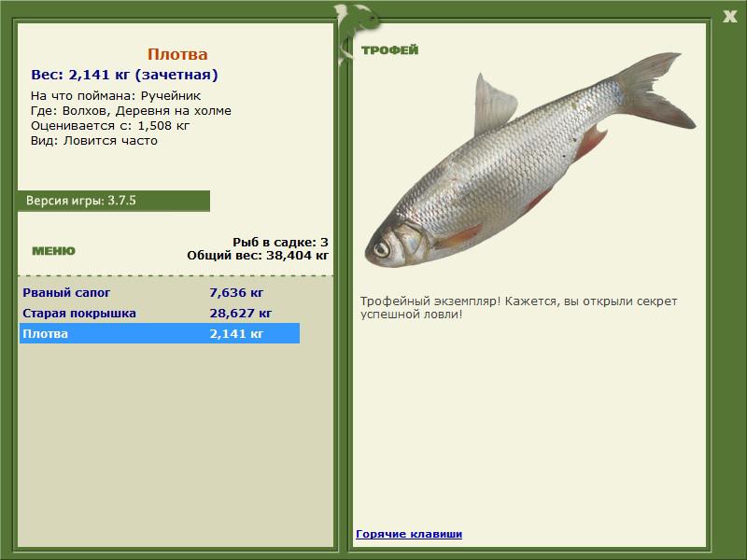The height and width of the screenshot is (560, 747).
Task: Select the highlighted Плотва row
Action: pyautogui.click(x=160, y=333)
